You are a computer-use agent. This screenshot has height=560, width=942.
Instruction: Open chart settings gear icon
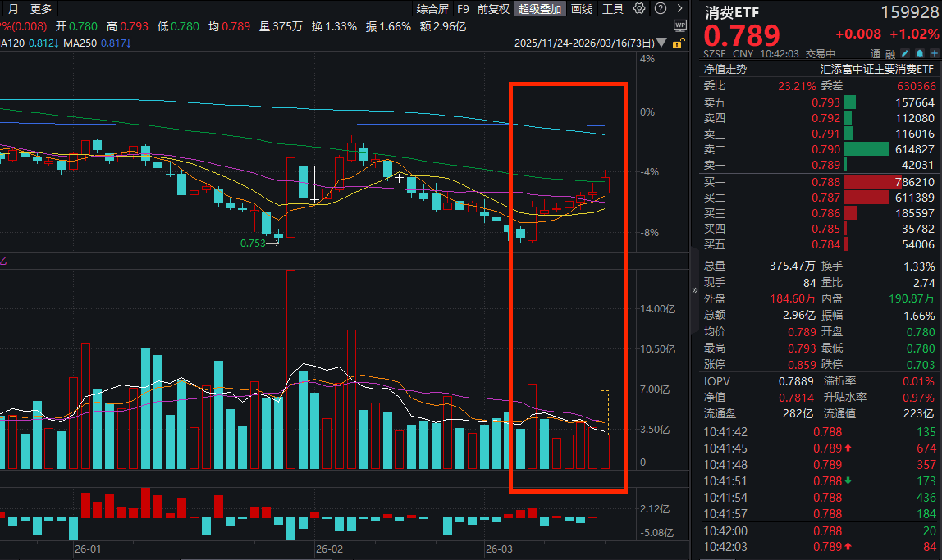639,9
